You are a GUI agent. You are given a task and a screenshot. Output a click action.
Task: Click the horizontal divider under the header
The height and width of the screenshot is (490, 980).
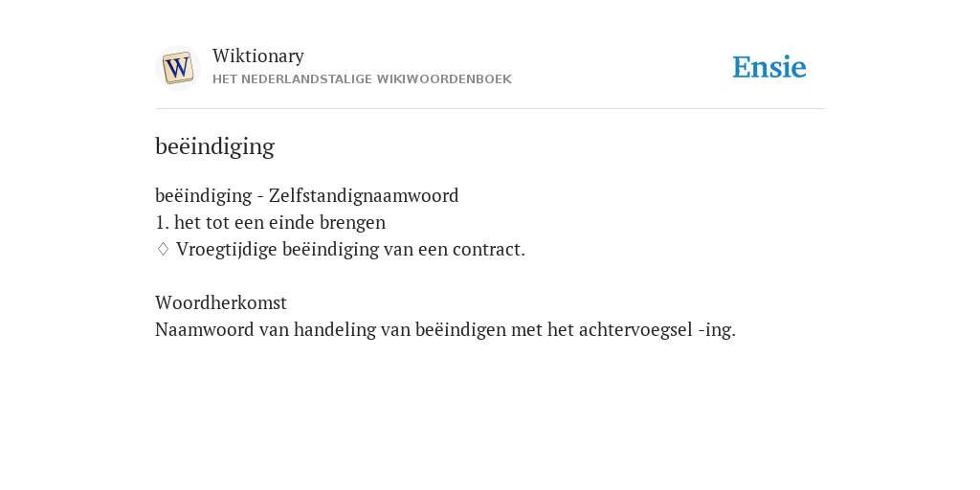pos(490,109)
